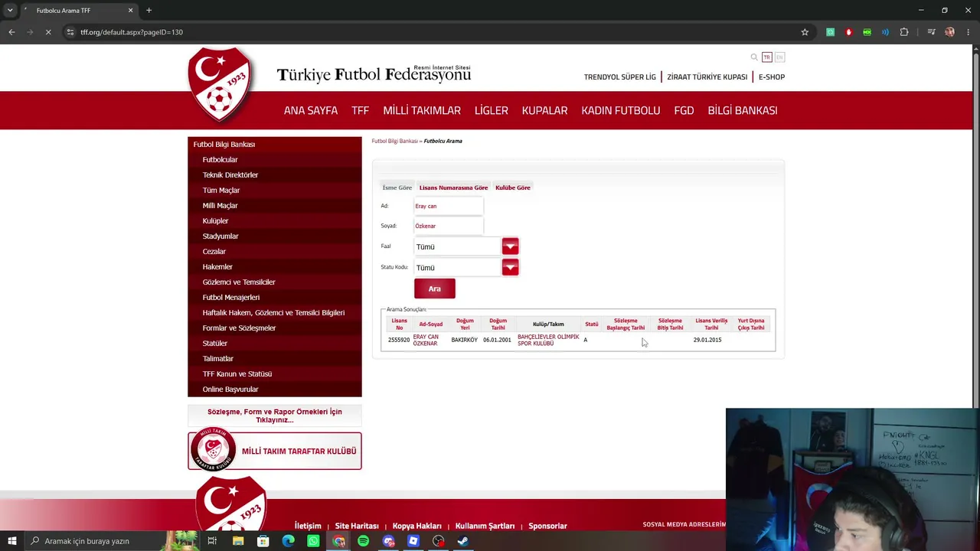The height and width of the screenshot is (551, 980).
Task: Open the MİLLİ TAKIMLAR menu
Action: pyautogui.click(x=422, y=110)
